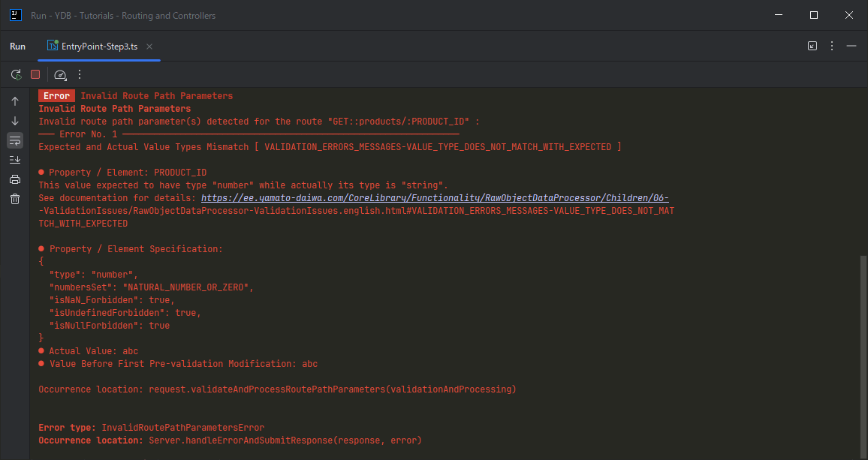Clear all console output with the trash icon
Image resolution: width=868 pixels, height=460 pixels.
click(x=15, y=199)
